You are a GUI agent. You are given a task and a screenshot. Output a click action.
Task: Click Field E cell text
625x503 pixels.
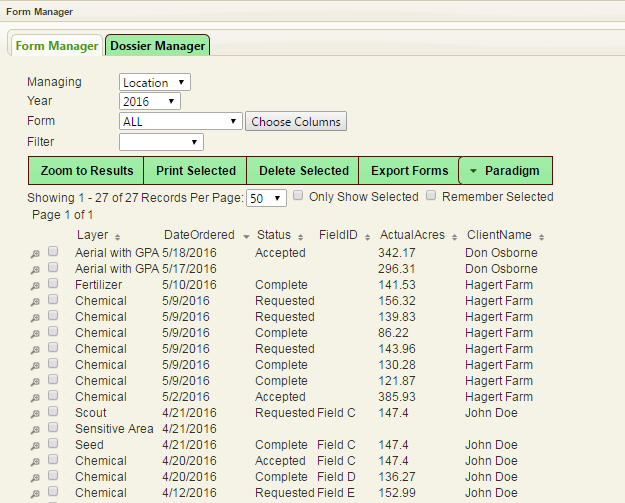[x=336, y=493]
